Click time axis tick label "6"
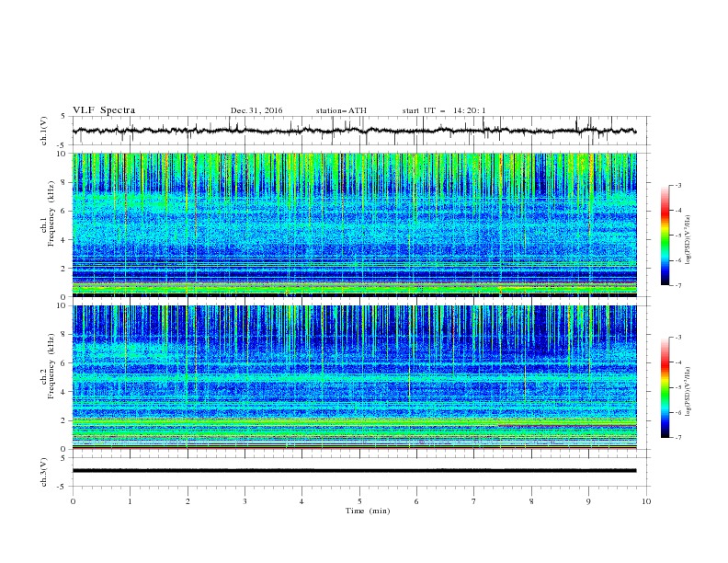The image size is (728, 563). pos(416,501)
